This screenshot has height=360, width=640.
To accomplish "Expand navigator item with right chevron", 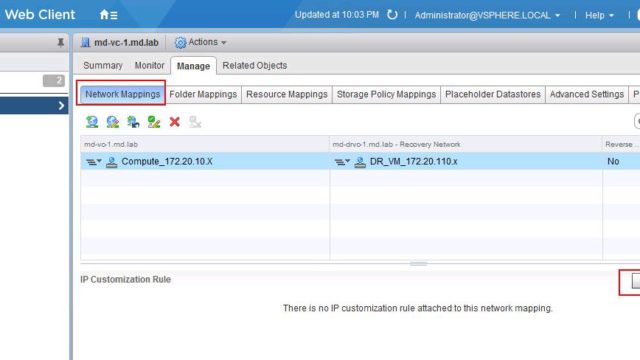I will pos(61,106).
